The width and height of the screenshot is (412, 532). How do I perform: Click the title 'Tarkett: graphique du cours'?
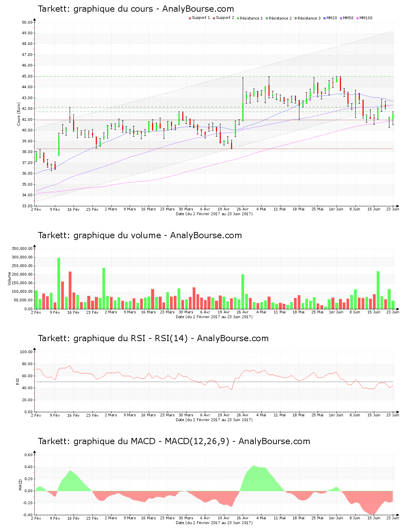coord(95,9)
